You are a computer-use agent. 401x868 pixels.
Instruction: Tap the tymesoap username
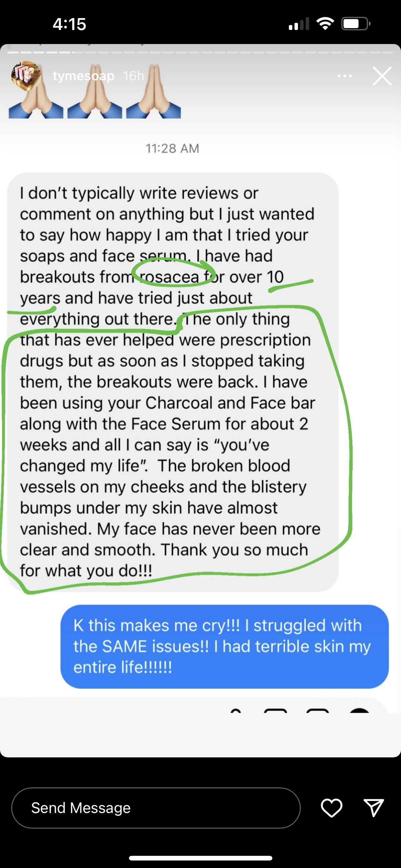[83, 76]
